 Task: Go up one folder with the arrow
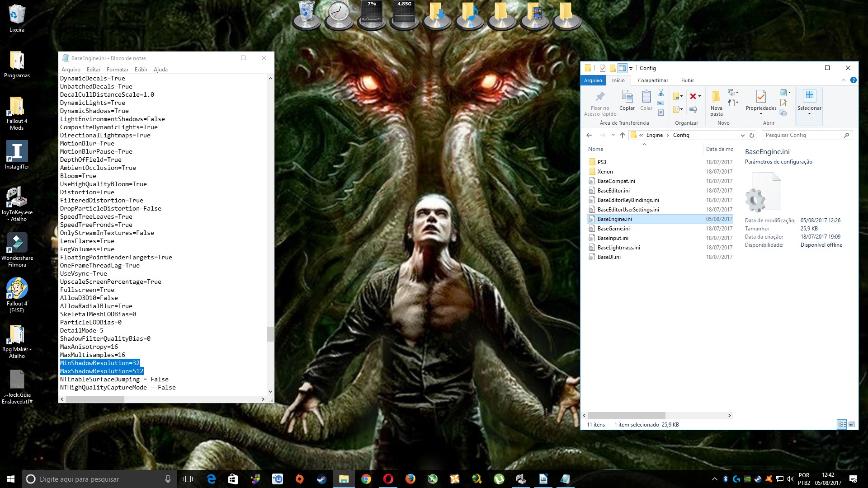tap(623, 135)
